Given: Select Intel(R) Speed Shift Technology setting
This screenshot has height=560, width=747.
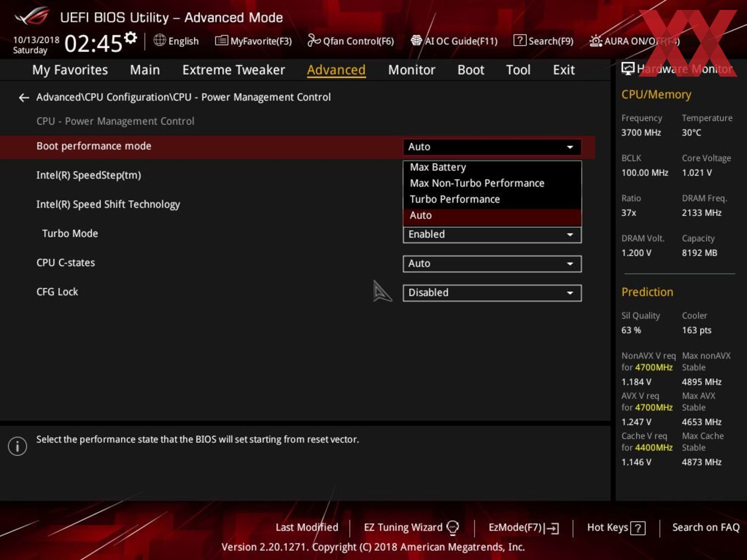Looking at the screenshot, I should [108, 204].
